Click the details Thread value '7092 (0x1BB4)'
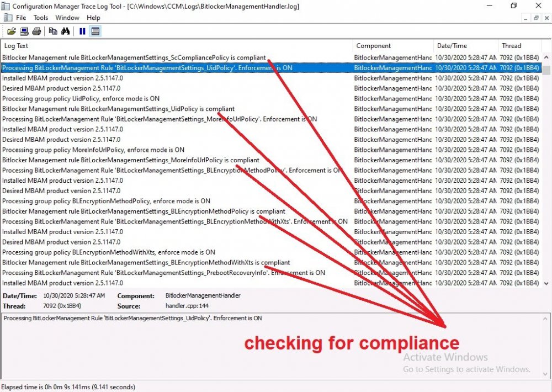 click(x=62, y=306)
